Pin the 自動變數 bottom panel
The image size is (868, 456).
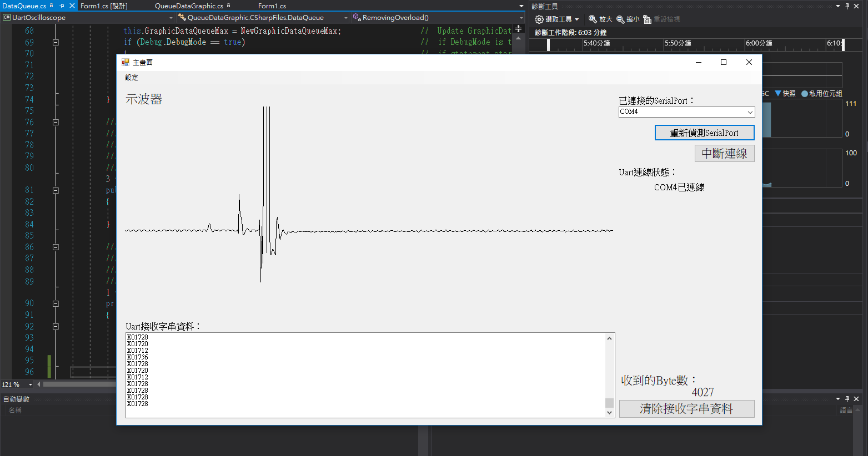(847, 399)
